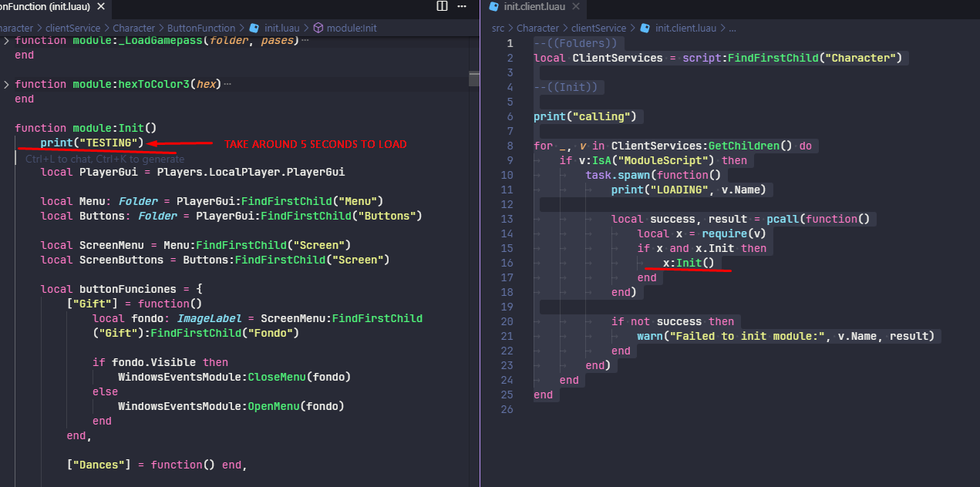Click the fold ellipsis after hexToColor3
The image size is (980, 487).
227,84
